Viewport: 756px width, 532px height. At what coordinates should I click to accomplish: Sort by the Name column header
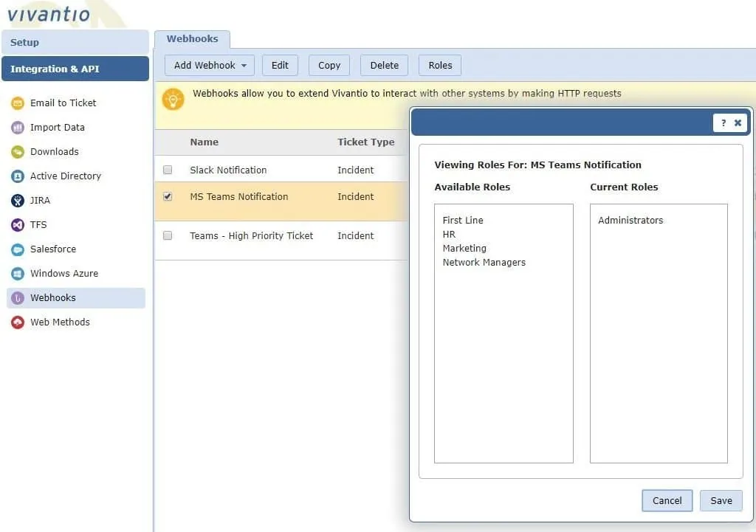click(205, 142)
